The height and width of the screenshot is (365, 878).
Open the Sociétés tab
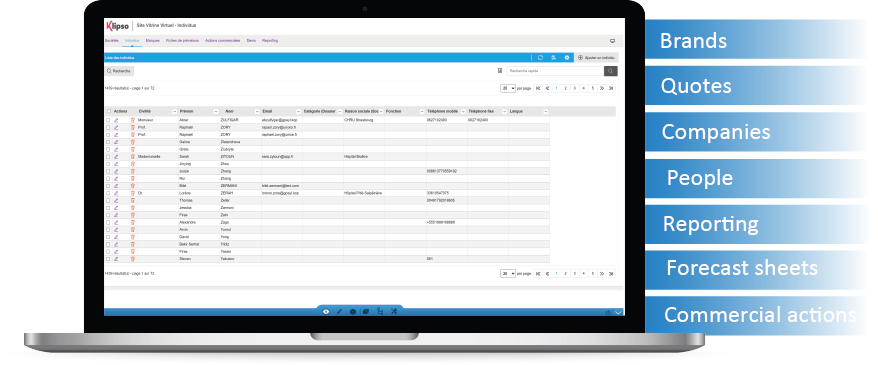click(111, 41)
